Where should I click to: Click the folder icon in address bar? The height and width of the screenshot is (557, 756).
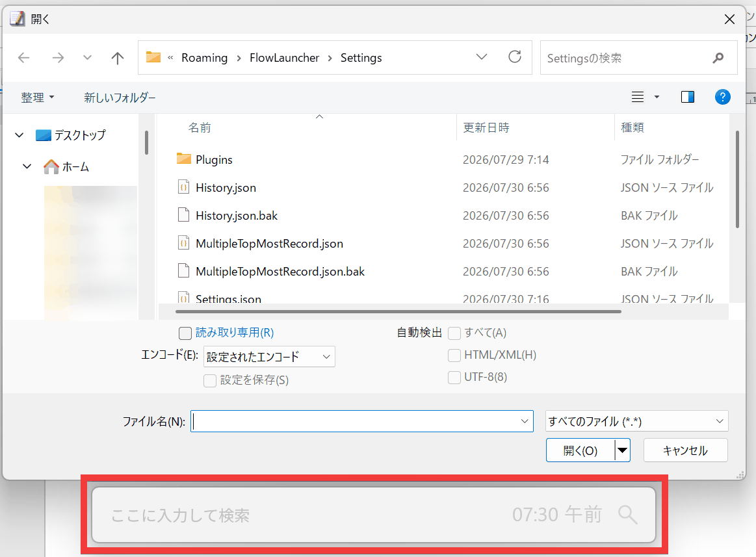[153, 57]
